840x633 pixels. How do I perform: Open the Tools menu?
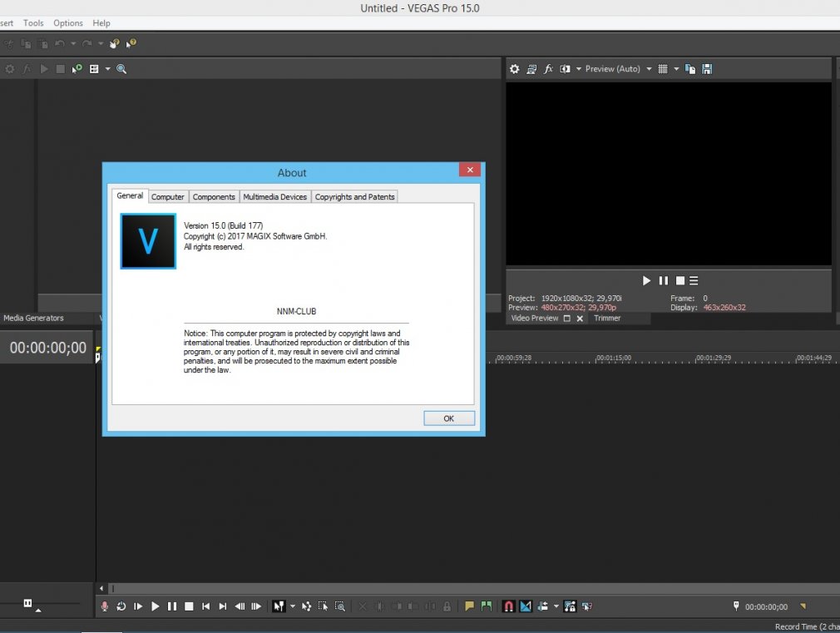click(x=33, y=23)
